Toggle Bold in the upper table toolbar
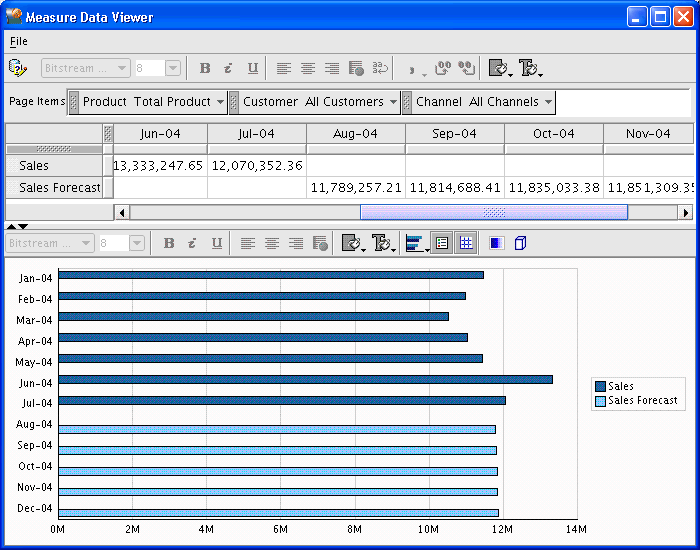Viewport: 700px width, 550px height. pos(205,68)
